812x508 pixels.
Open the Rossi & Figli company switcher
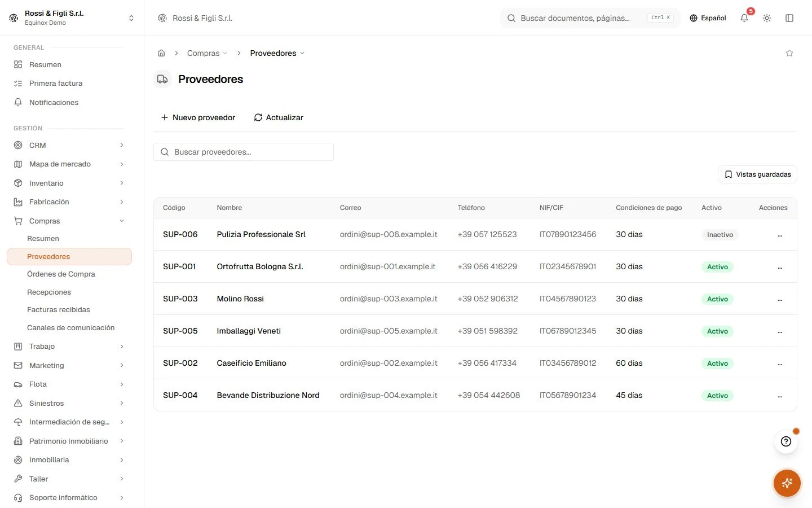click(x=72, y=18)
